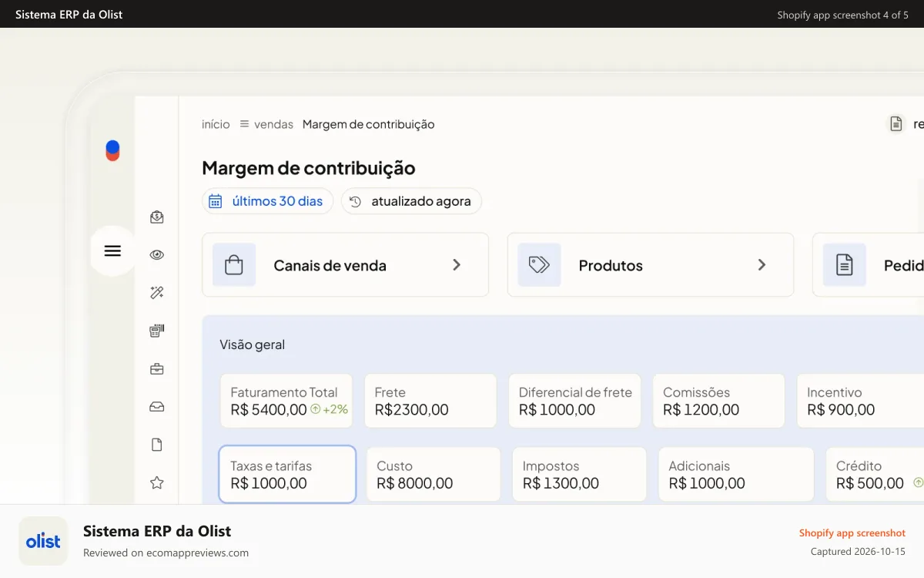
Task: Click the history clock icon beside atualizado agora
Action: point(355,201)
